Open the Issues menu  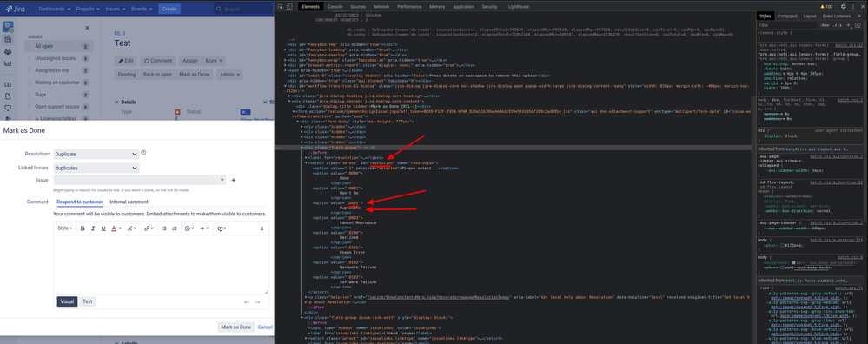(116, 9)
